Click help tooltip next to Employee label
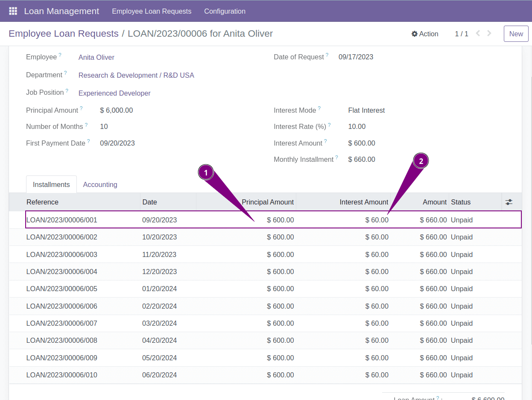This screenshot has width=532, height=400. coord(60,55)
